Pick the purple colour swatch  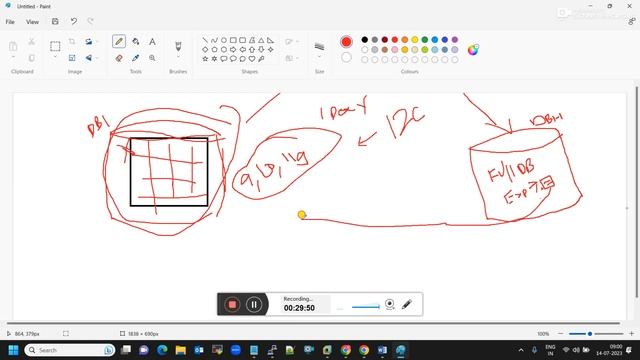tap(455, 40)
